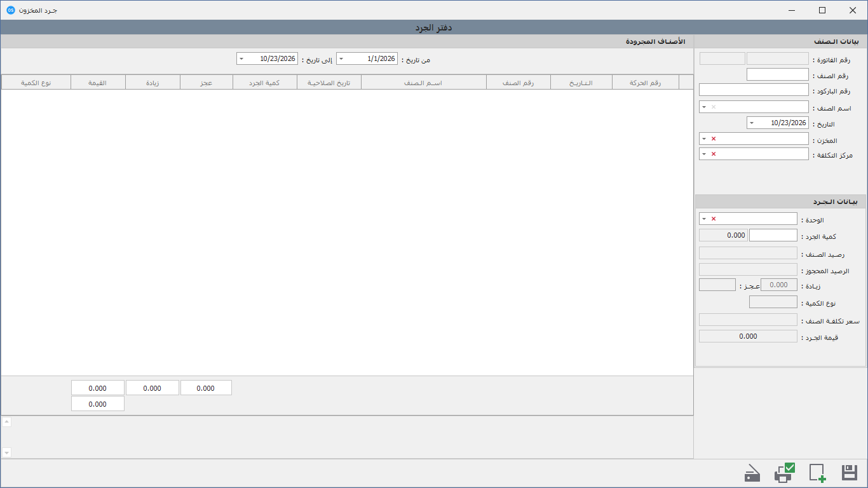This screenshot has height=488, width=868.
Task: Click the زيادة column header
Action: pos(153,83)
